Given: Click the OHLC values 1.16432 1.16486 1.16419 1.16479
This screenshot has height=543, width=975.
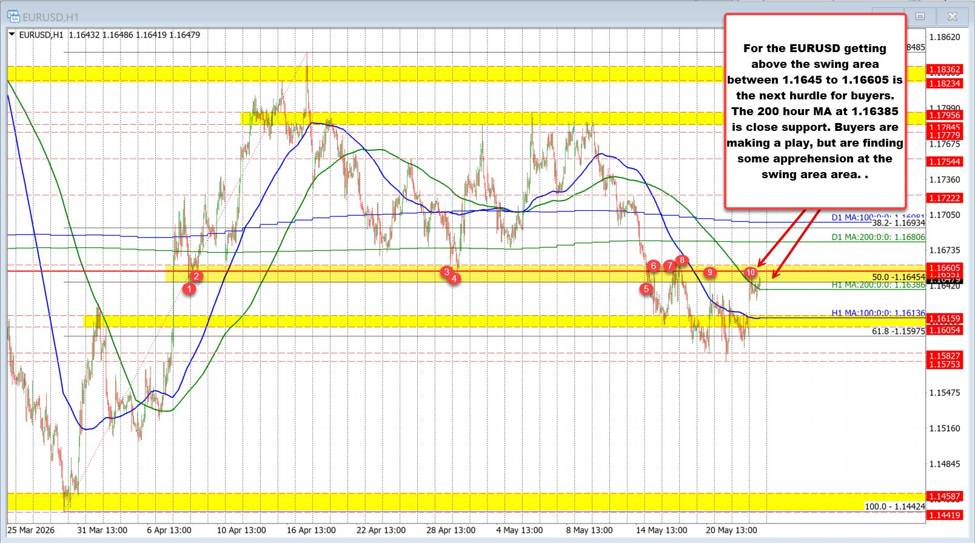Looking at the screenshot, I should pyautogui.click(x=134, y=35).
